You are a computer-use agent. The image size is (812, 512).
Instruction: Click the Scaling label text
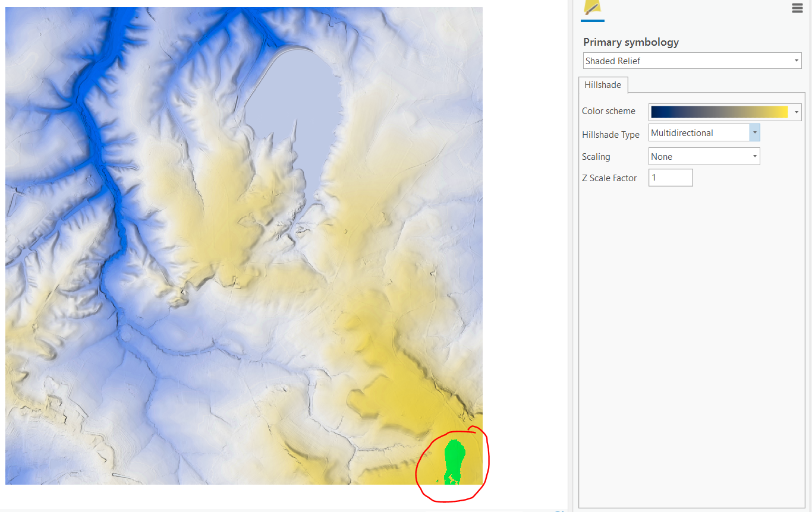[x=596, y=156]
